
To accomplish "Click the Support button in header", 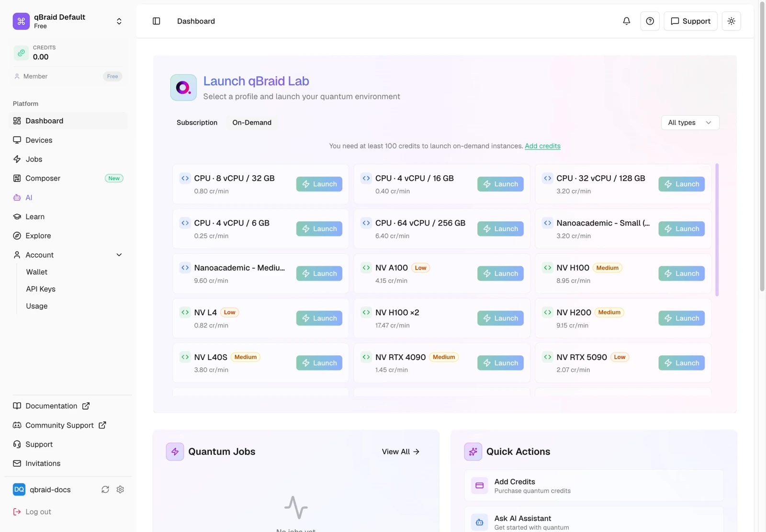I will point(690,21).
